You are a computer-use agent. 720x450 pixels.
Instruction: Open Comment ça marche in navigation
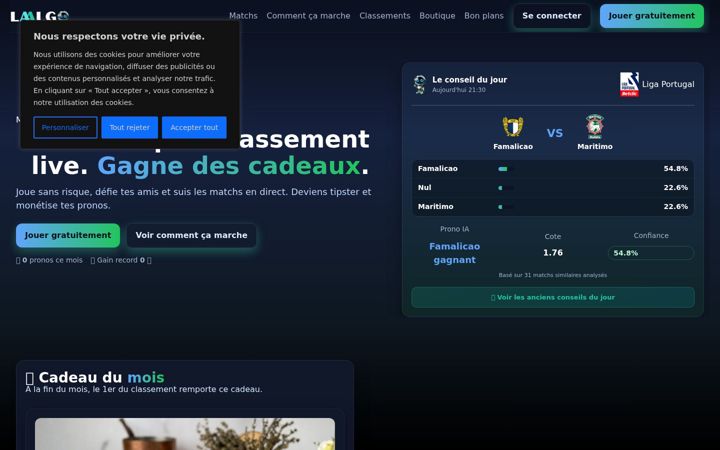308,16
